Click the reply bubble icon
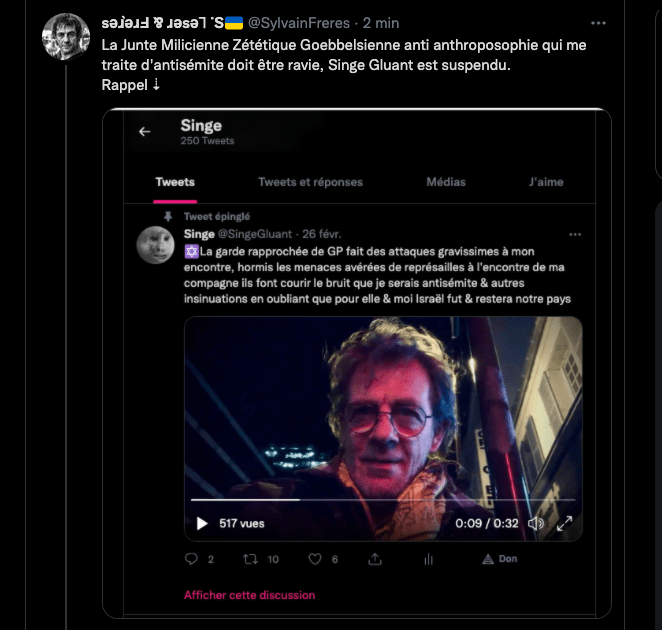662x630 pixels. pos(192,559)
